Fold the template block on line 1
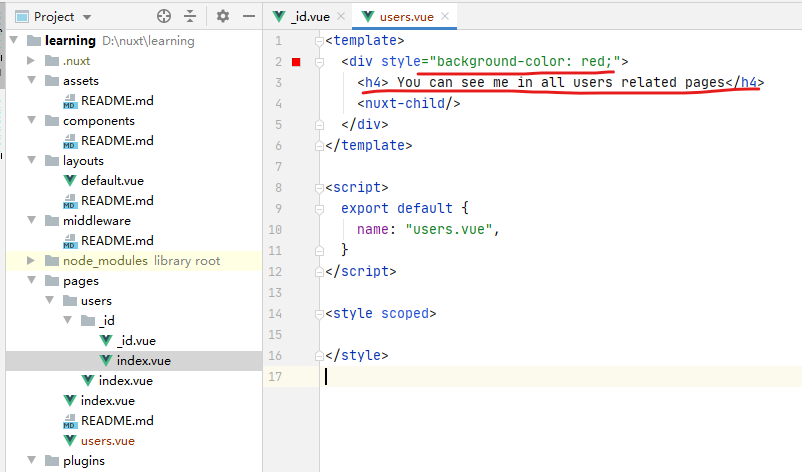 click(x=319, y=41)
